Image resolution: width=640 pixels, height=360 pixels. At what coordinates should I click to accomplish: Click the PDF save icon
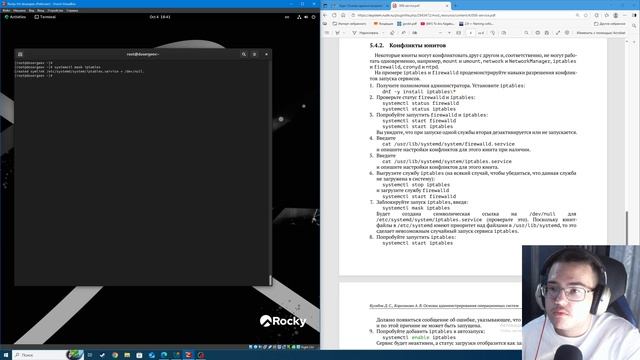547,33
